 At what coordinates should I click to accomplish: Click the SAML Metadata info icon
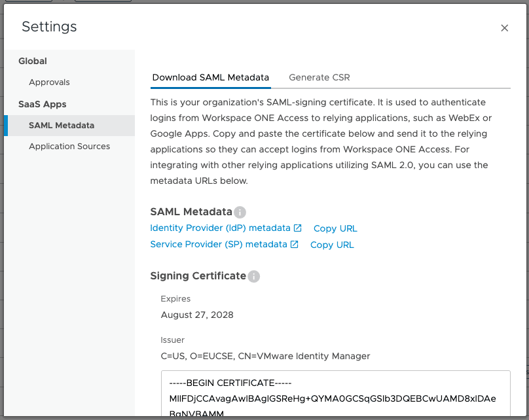click(x=240, y=213)
